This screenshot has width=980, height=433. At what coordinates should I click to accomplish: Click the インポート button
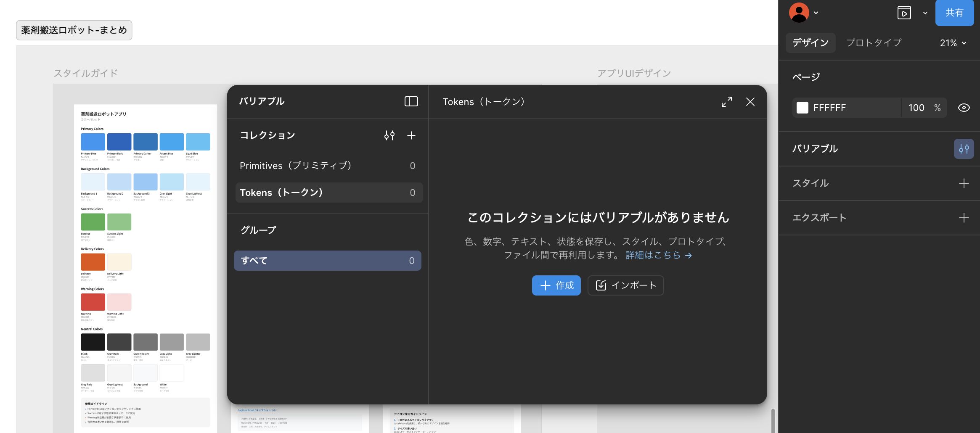625,285
